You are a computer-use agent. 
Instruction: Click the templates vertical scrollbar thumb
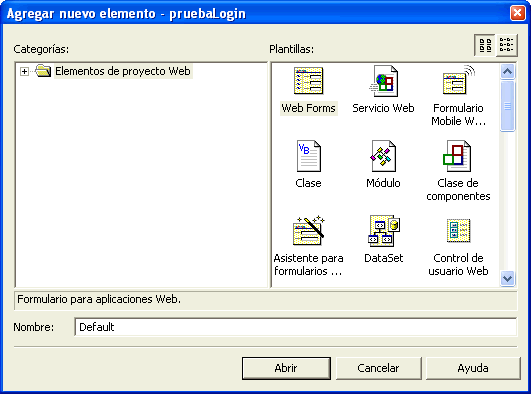pyautogui.click(x=507, y=106)
